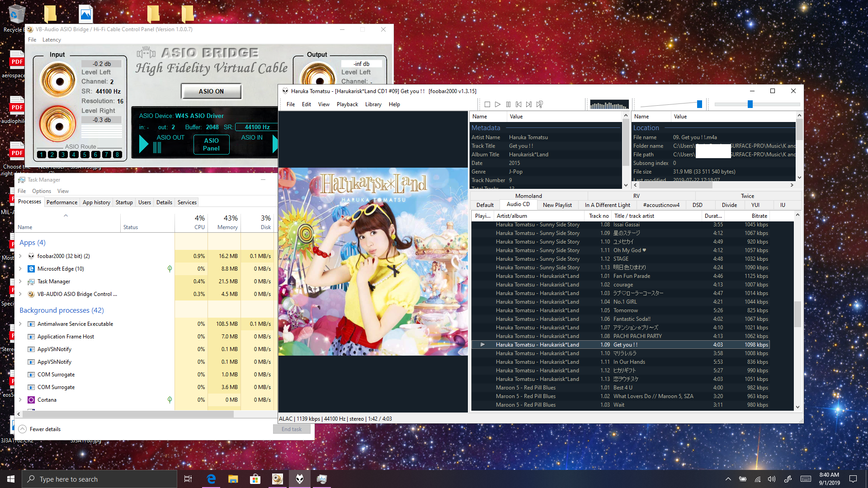
Task: Click the Type here to search box
Action: click(99, 479)
